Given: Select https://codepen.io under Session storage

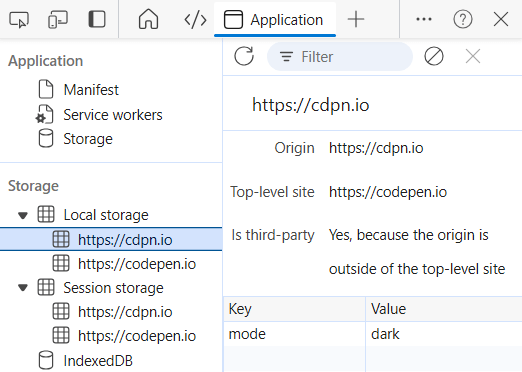Looking at the screenshot, I should 137,336.
